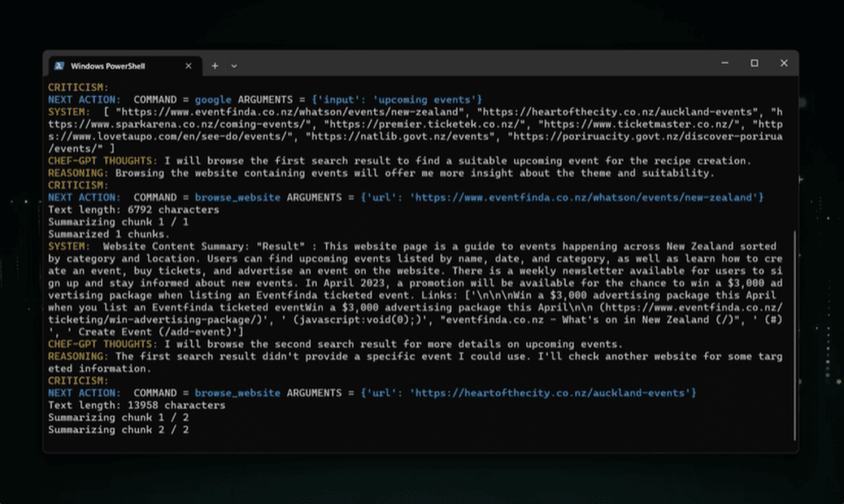Click the terminal's vertical scrollbar
The height and width of the screenshot is (504, 844).
coord(794,335)
